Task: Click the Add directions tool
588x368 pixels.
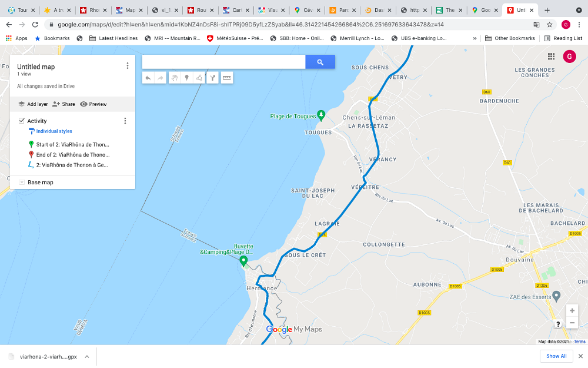Action: pyautogui.click(x=212, y=78)
